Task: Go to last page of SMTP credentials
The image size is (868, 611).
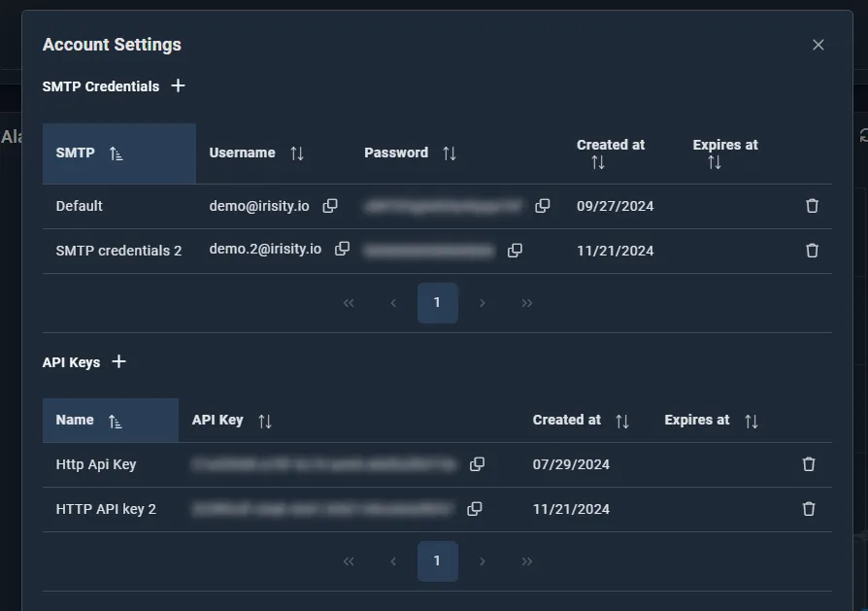Action: pos(526,303)
